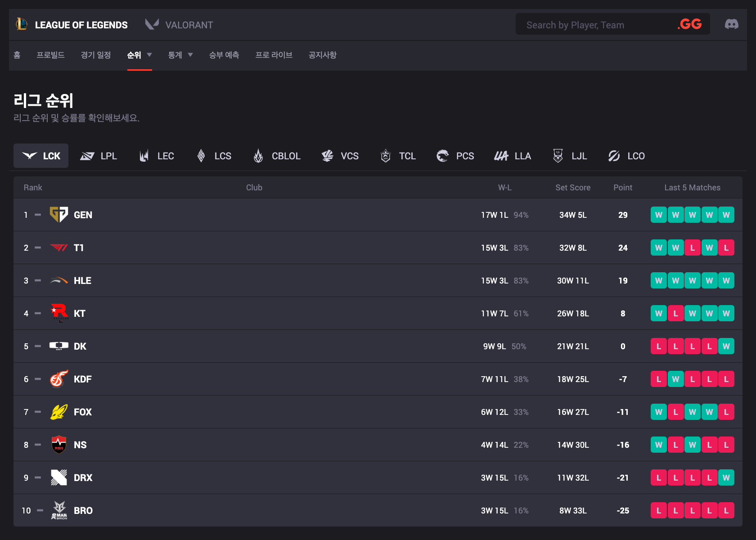Screen dimensions: 756x540
Task: Click the BRO Brion team logo
Action: coord(59,510)
